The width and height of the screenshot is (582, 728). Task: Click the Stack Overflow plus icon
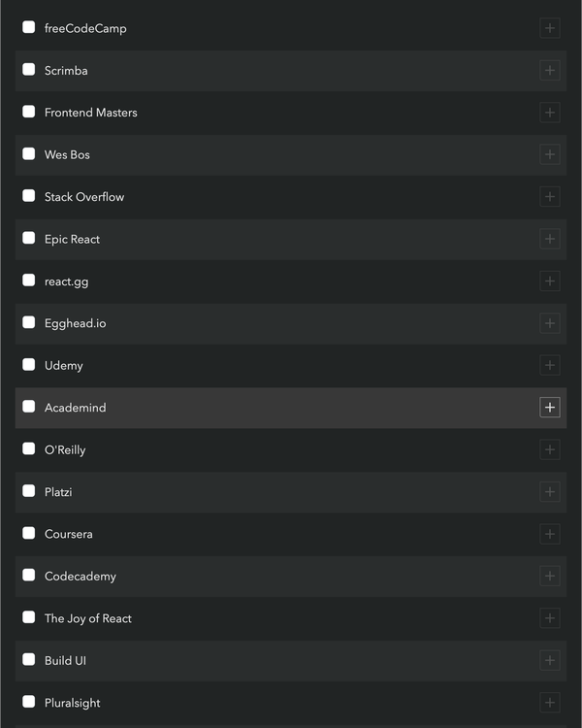coord(549,197)
